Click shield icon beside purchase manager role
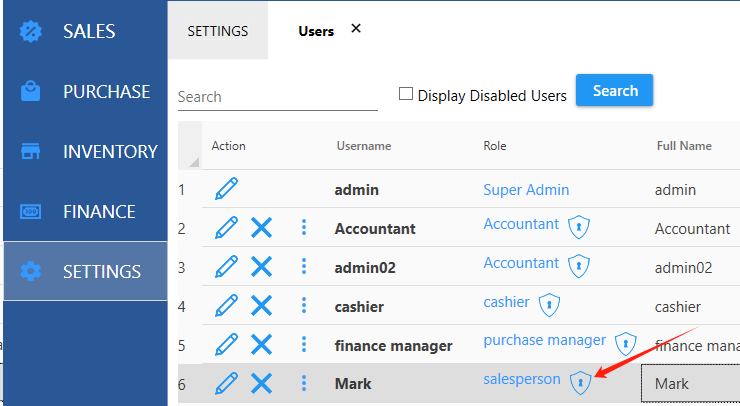Screen dimensions: 740x406 click(626, 343)
